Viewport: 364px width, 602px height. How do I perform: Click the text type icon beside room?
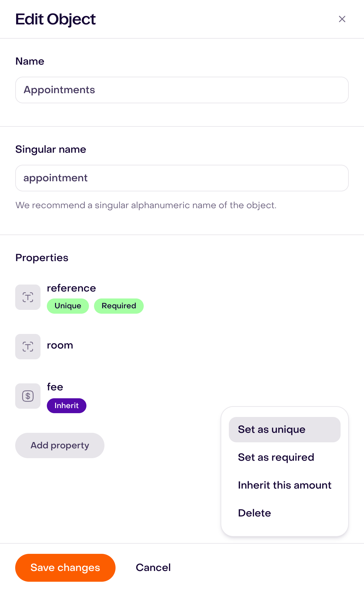tap(28, 347)
